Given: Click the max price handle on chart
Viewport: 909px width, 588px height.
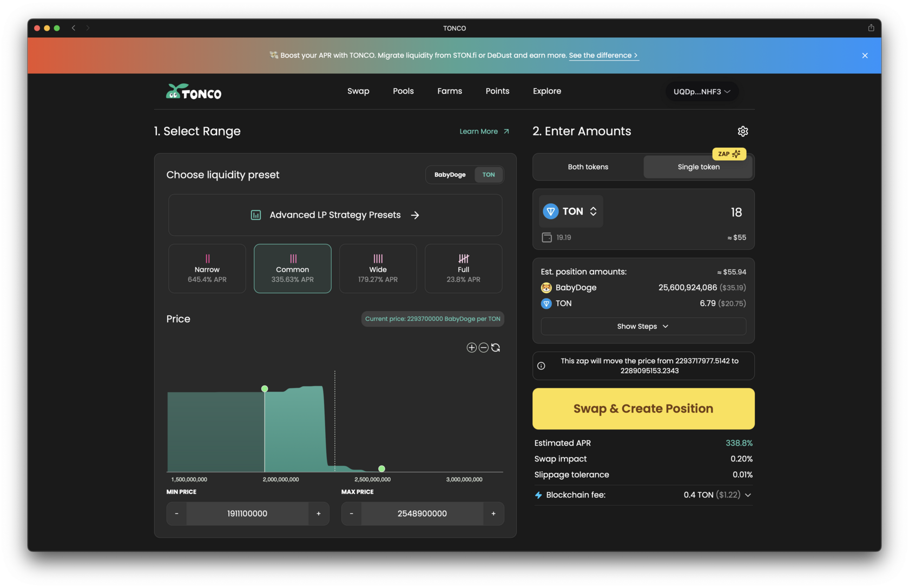Looking at the screenshot, I should pos(381,468).
